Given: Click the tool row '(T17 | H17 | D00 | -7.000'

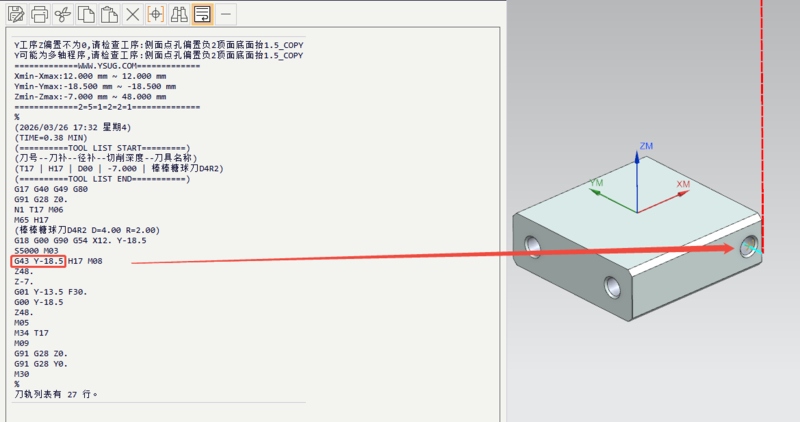Looking at the screenshot, I should pyautogui.click(x=119, y=168).
